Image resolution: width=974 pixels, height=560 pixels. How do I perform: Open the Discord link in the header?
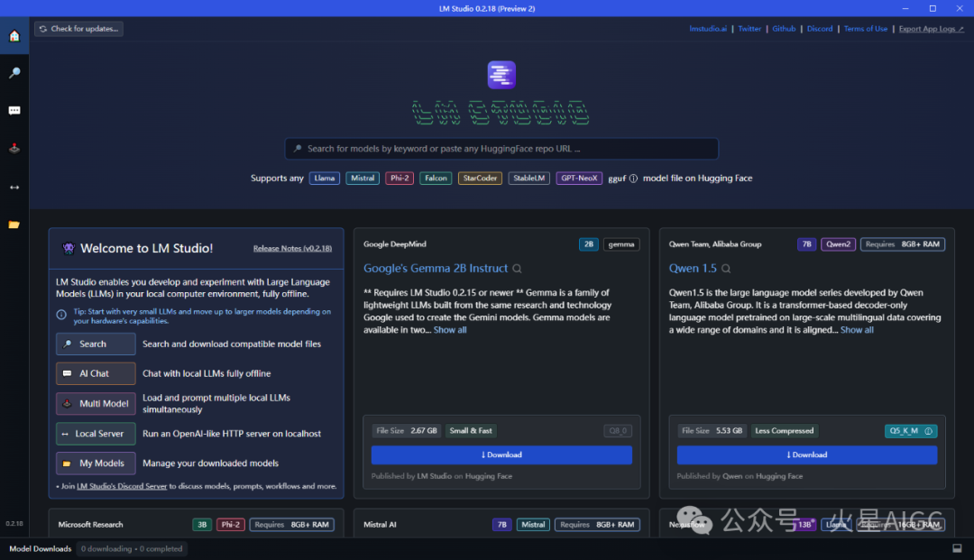click(x=819, y=29)
